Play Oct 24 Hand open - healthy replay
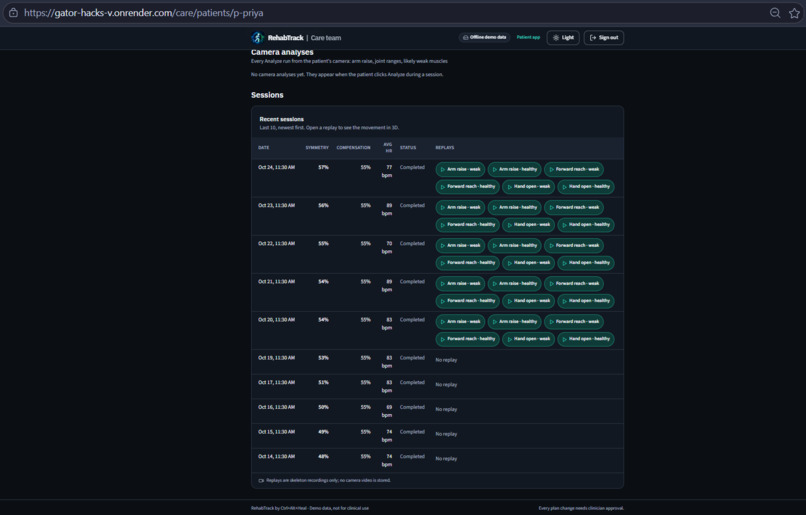 585,187
